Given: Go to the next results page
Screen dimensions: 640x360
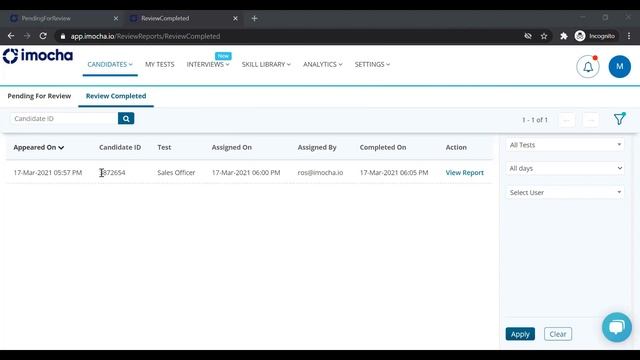Looking at the screenshot, I should [x=591, y=120].
